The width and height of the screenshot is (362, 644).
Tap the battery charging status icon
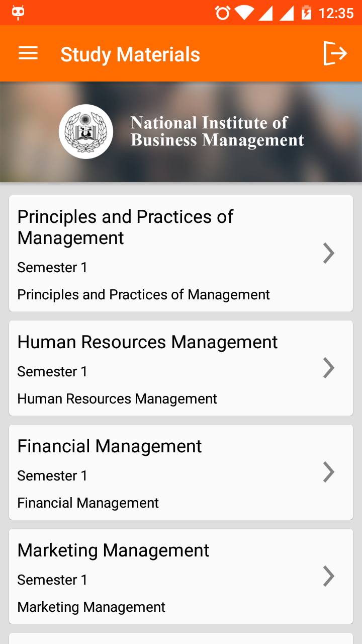tap(306, 13)
